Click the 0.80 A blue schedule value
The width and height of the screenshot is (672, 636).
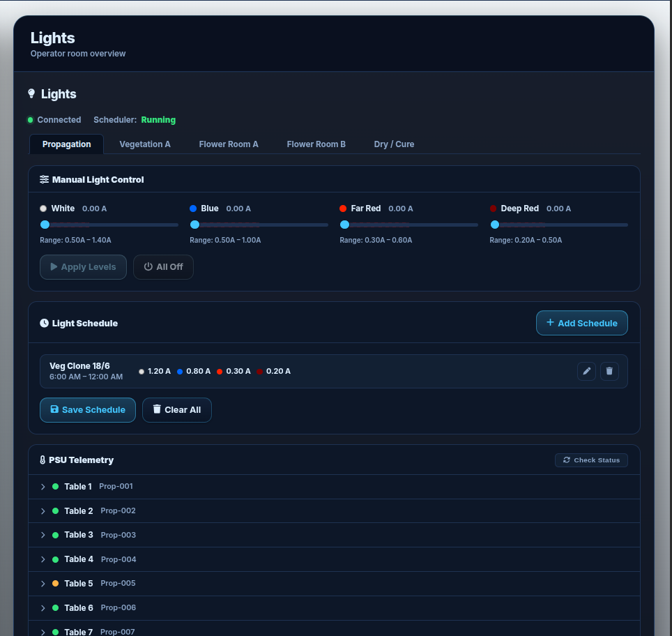199,372
